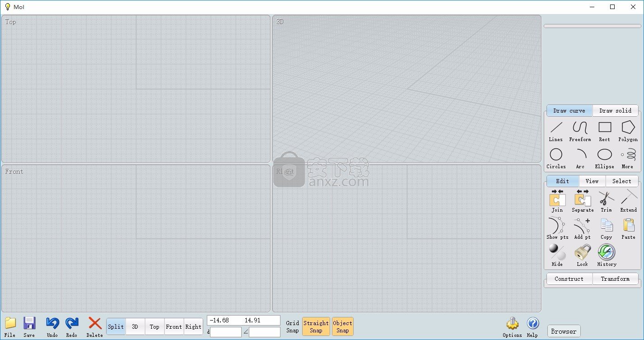
Task: Click the Front viewport label
Action: (14, 171)
